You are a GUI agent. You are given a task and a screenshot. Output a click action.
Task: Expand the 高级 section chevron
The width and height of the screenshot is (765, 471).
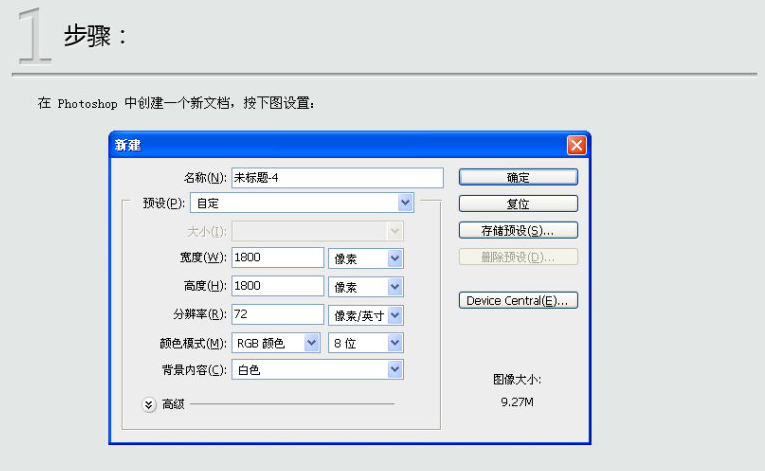149,405
